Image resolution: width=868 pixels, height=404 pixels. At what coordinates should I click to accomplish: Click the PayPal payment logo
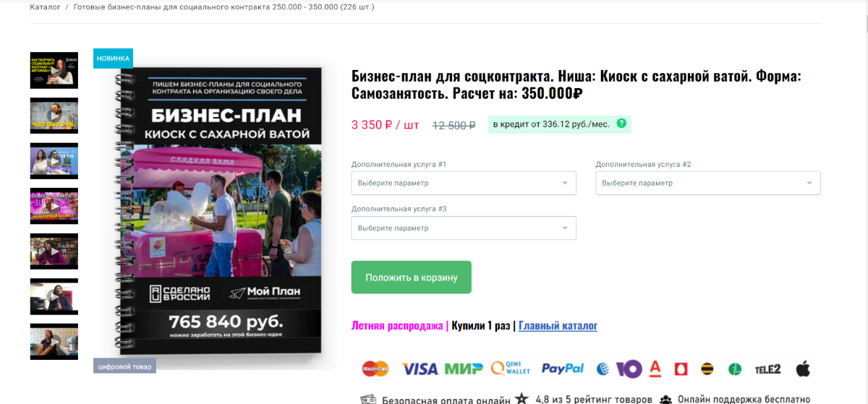tap(562, 369)
